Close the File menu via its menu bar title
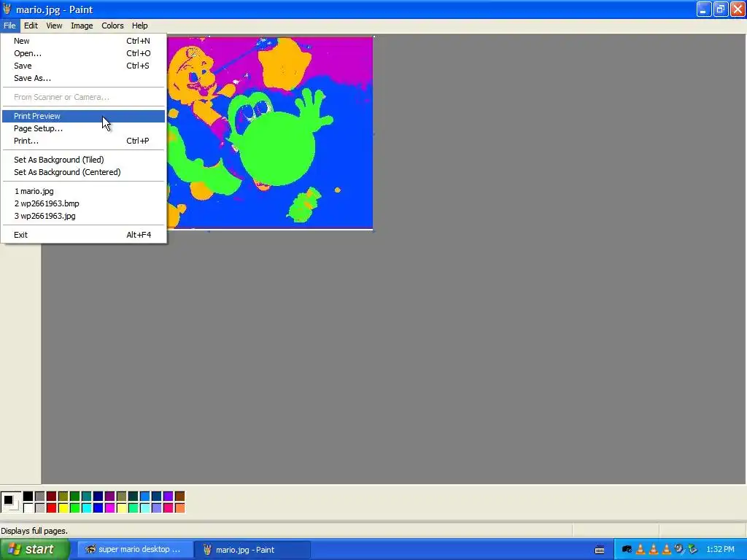Image resolution: width=747 pixels, height=560 pixels. [9, 26]
